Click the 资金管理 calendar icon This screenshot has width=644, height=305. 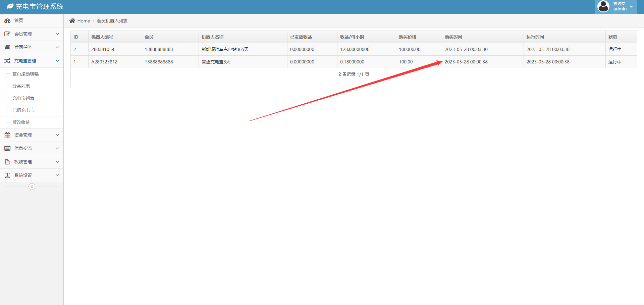pyautogui.click(x=7, y=135)
